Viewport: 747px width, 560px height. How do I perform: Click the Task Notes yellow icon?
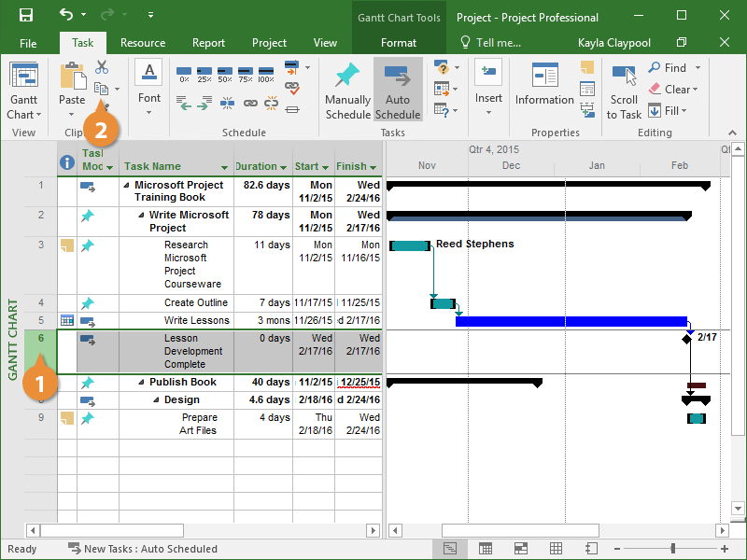click(586, 67)
